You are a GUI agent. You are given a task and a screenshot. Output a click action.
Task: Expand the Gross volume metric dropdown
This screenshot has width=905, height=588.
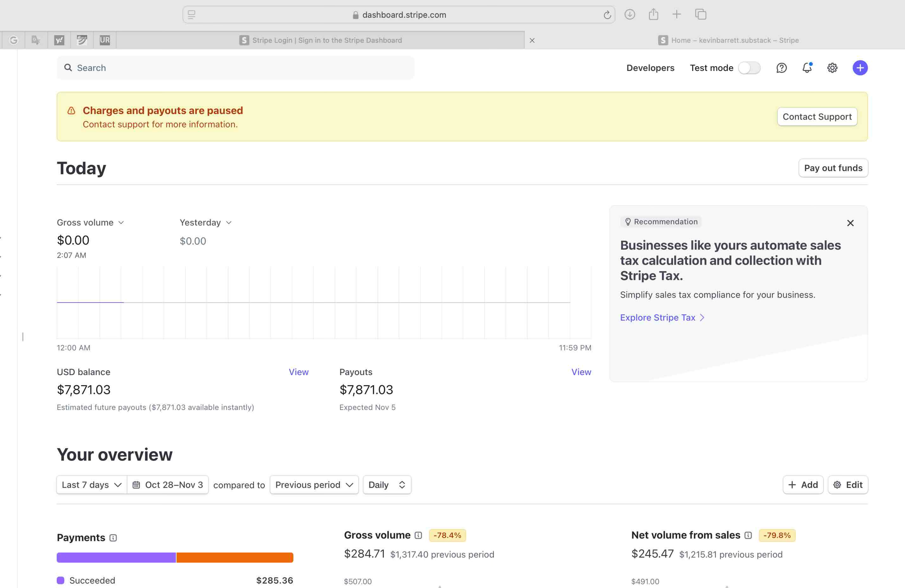pos(90,222)
